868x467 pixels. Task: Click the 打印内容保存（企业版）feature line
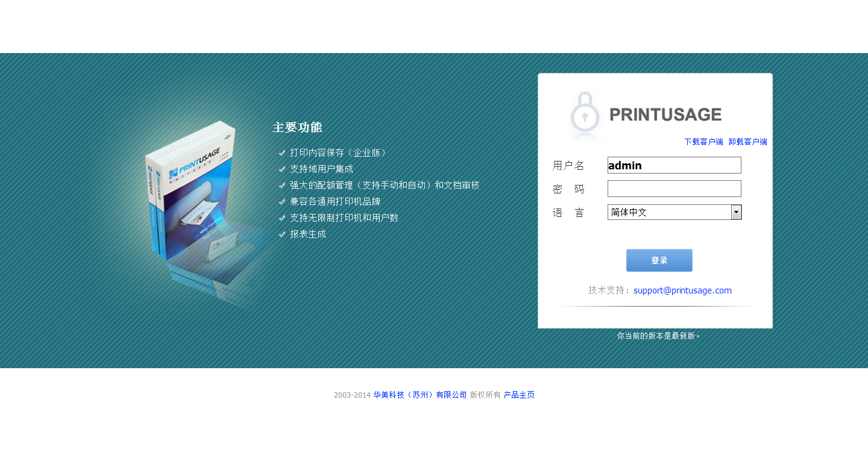339,153
